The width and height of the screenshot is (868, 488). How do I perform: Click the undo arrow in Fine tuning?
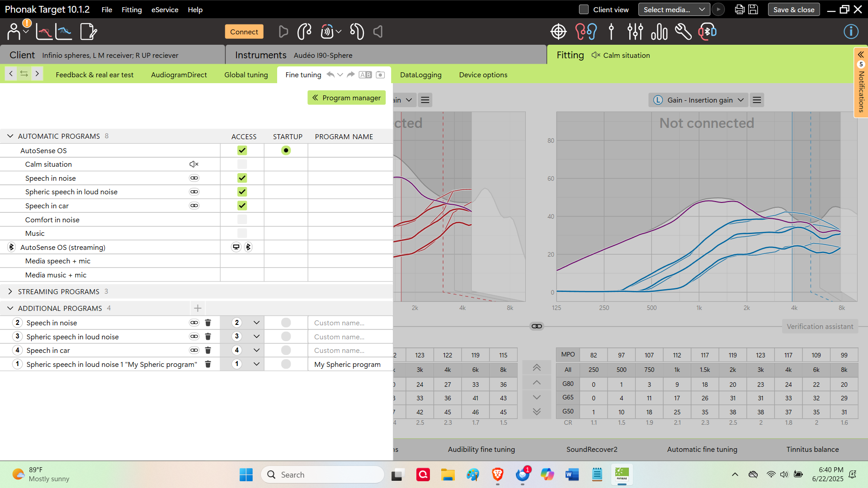tap(330, 75)
